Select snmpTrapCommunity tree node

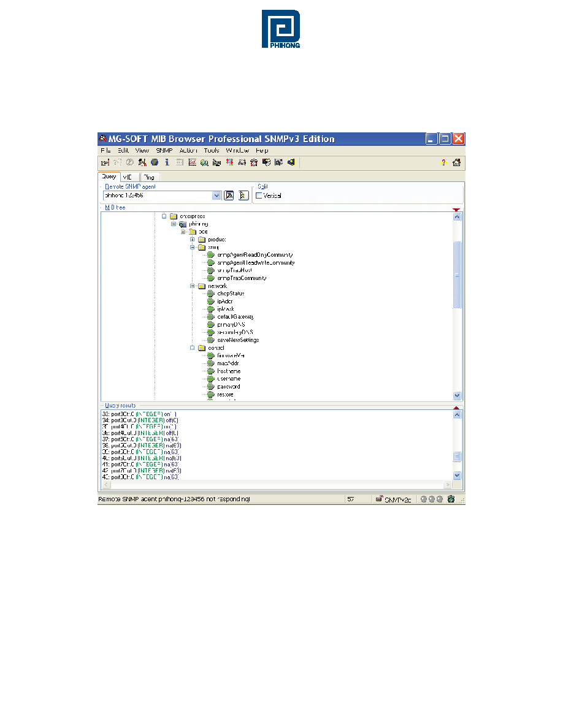(242, 278)
